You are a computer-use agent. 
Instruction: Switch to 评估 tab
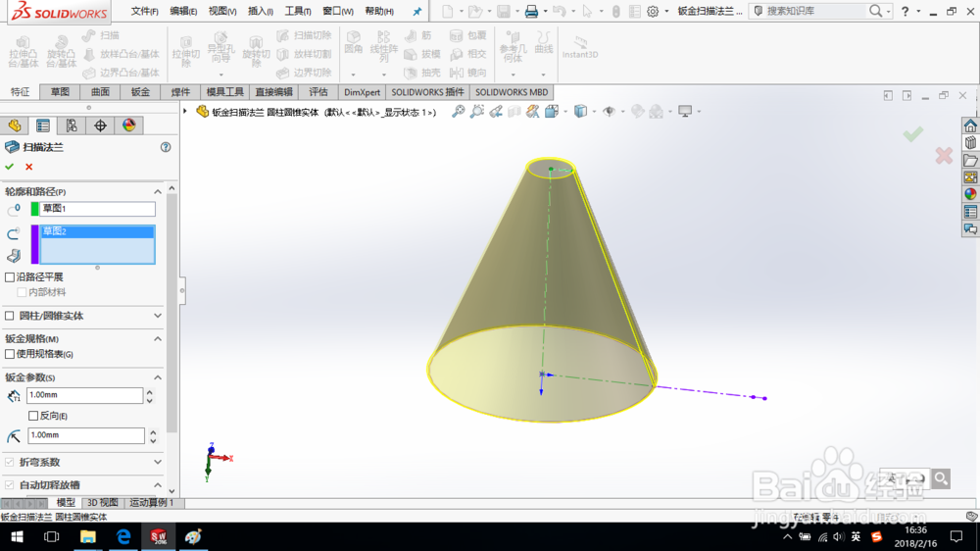coord(318,92)
